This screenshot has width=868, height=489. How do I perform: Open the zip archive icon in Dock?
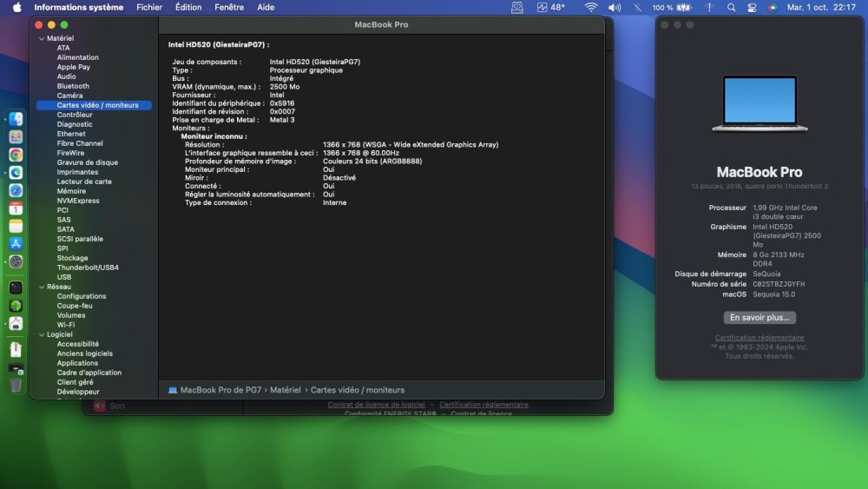(x=16, y=349)
